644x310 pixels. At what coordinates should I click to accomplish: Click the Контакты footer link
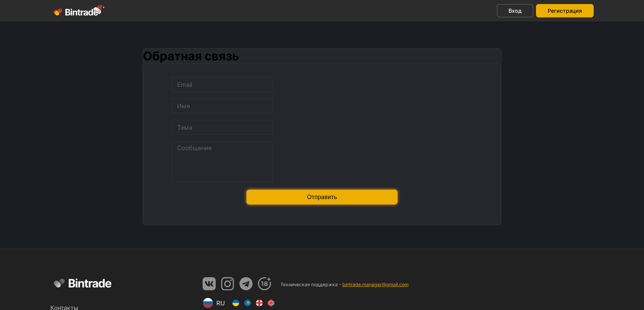click(x=64, y=307)
